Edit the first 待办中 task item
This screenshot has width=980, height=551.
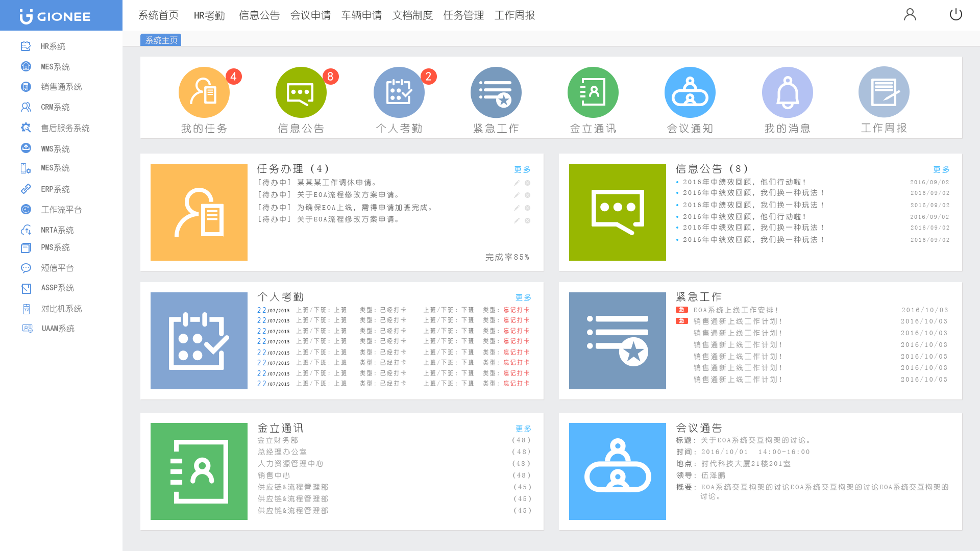click(517, 182)
